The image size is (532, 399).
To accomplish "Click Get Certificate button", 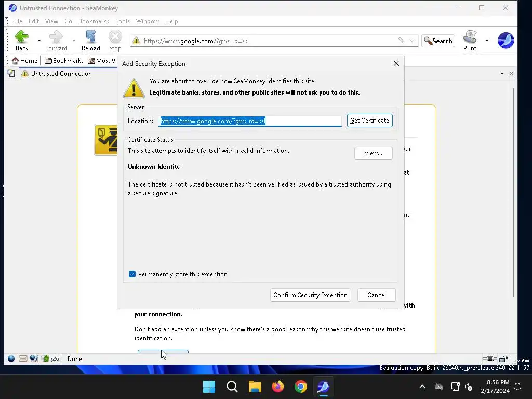I will point(369,121).
